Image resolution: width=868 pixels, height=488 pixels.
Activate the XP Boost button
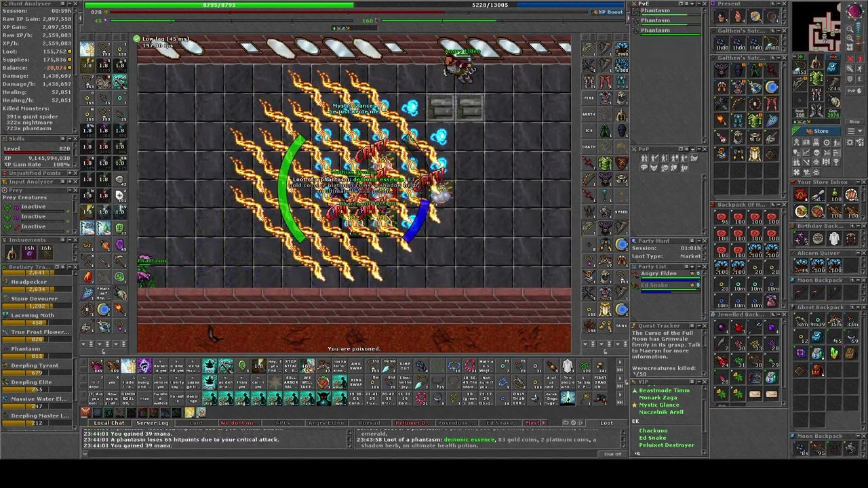tap(607, 12)
